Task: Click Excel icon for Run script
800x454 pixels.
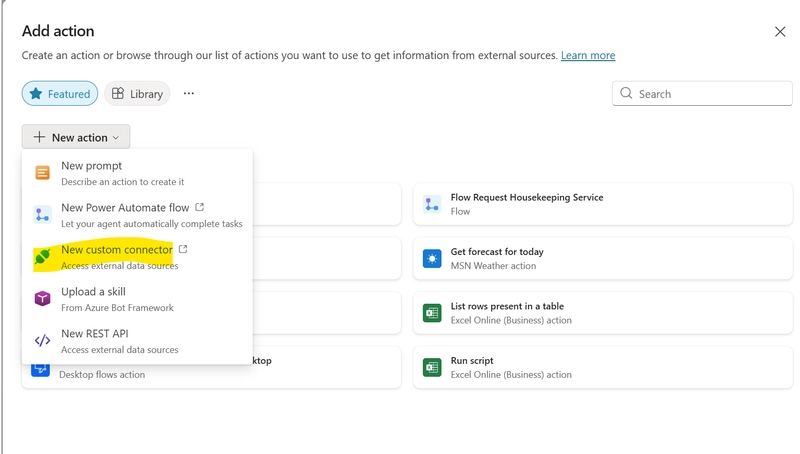Action: click(432, 367)
